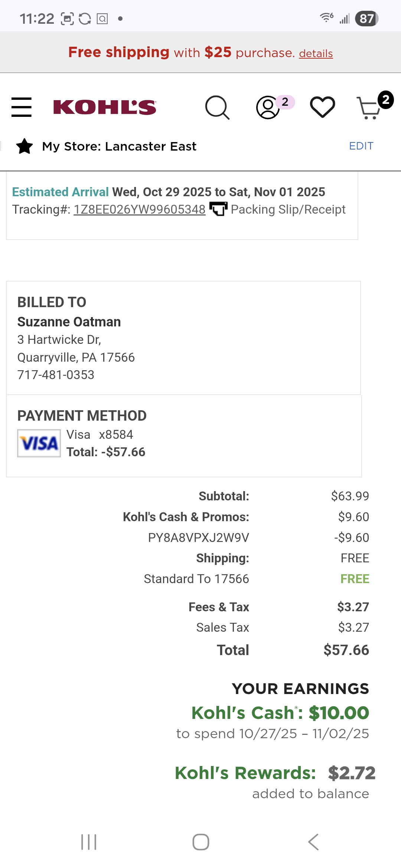401x868 pixels.
Task: Open the account profile icon
Action: click(268, 108)
